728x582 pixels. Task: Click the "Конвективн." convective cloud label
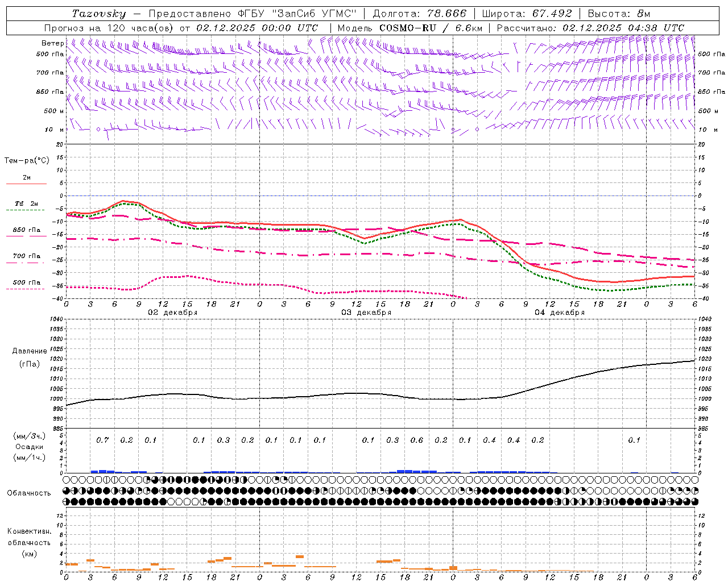[29, 531]
